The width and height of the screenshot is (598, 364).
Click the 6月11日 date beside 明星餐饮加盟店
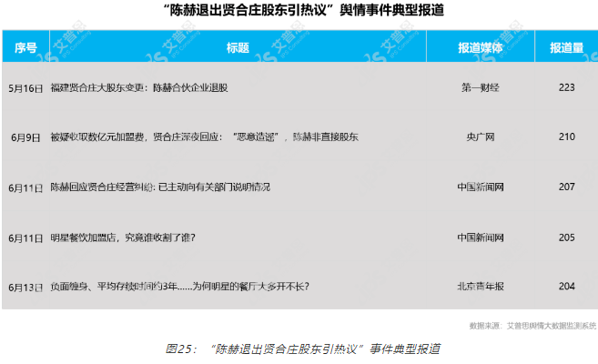25,238
